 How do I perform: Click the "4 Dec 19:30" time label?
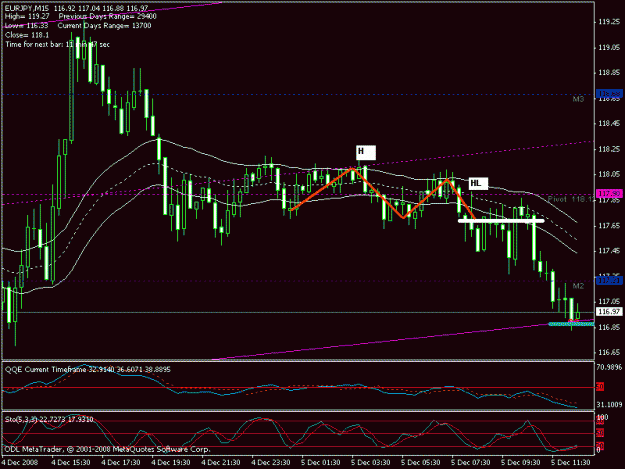click(171, 462)
